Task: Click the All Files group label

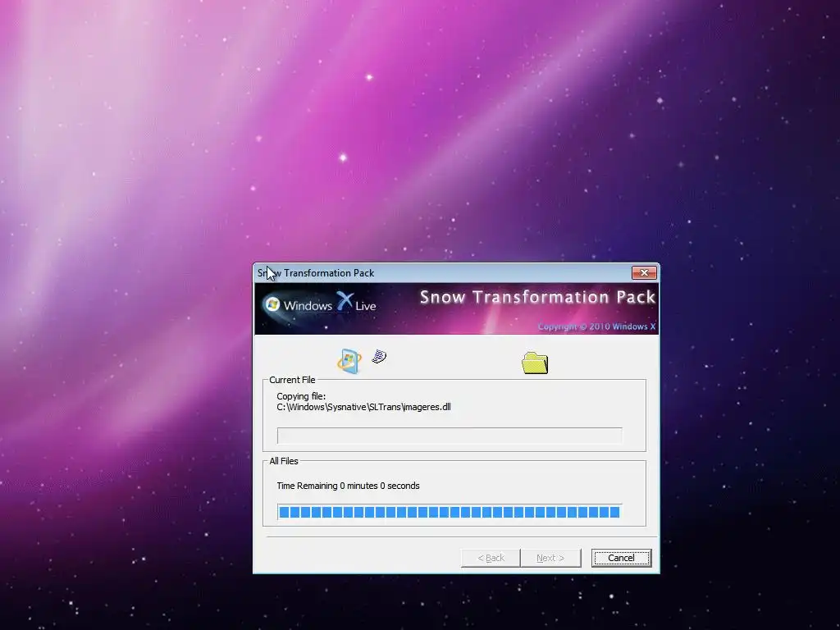Action: point(283,461)
